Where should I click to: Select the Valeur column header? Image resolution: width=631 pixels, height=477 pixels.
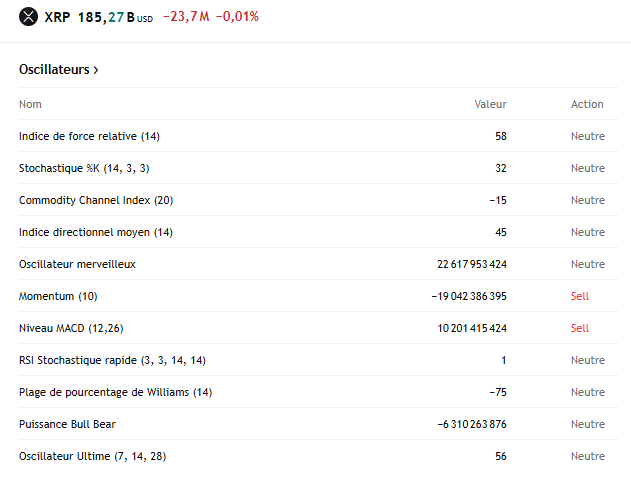(x=490, y=104)
